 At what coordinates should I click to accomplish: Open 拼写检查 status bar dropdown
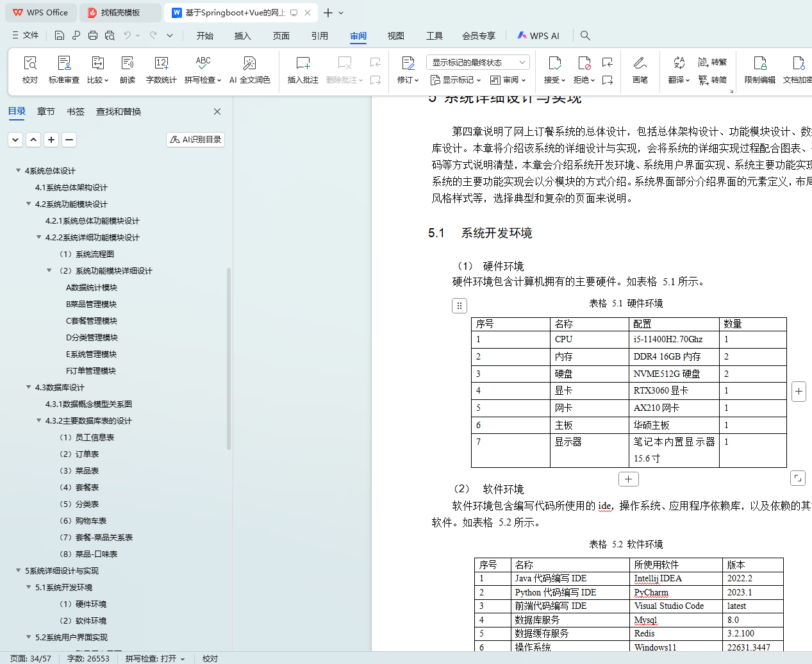[x=154, y=658]
